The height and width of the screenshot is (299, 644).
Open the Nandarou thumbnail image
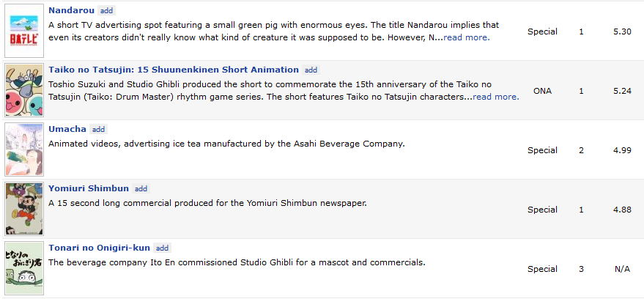pyautogui.click(x=24, y=30)
